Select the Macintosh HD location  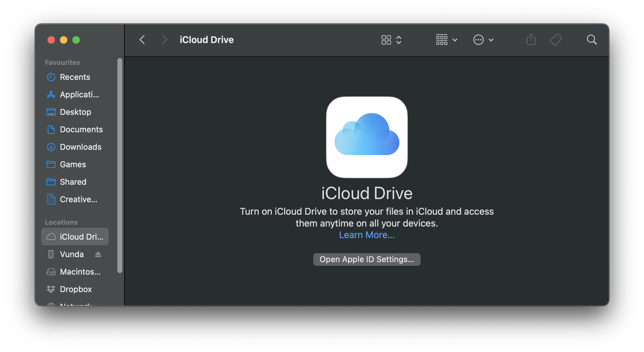click(80, 272)
